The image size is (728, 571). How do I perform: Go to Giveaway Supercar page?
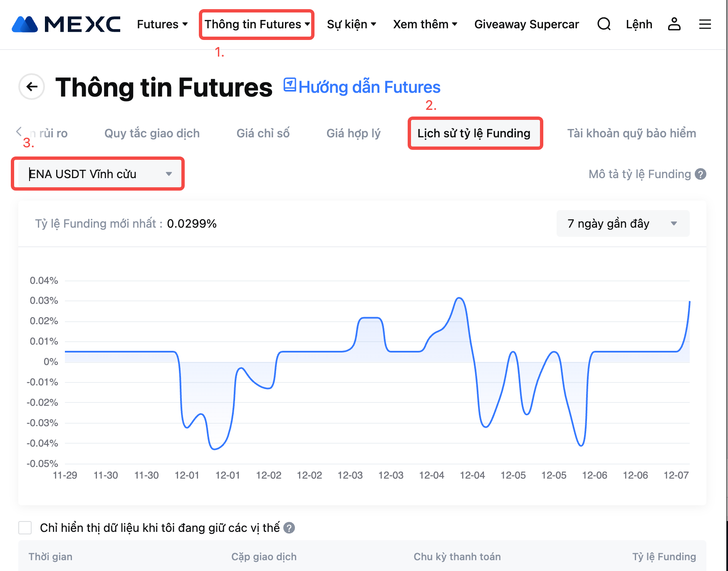(526, 24)
